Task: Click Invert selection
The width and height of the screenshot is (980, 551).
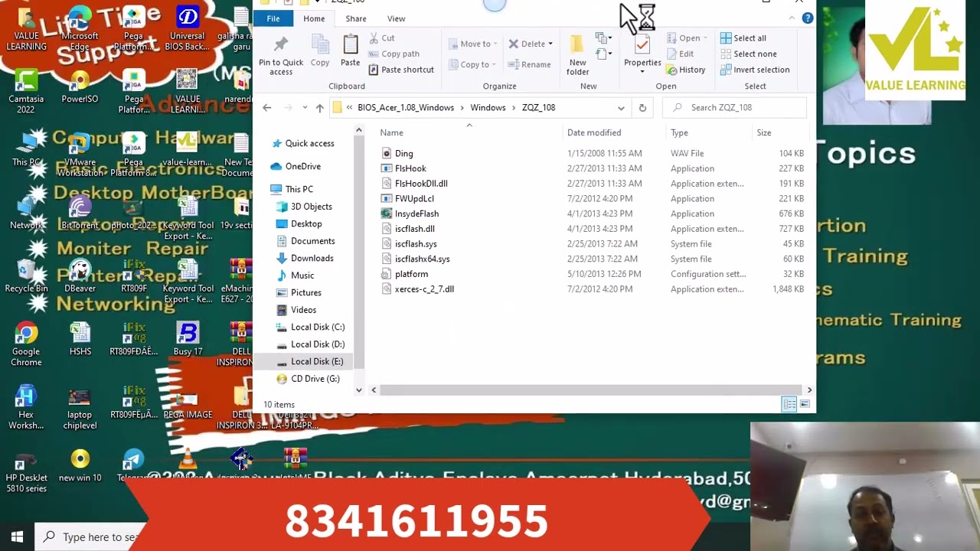Action: tap(755, 70)
